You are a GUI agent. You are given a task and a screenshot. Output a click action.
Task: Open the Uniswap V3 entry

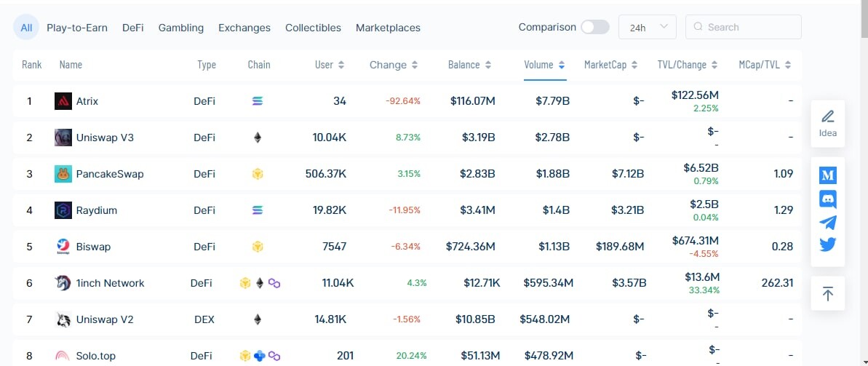point(105,138)
